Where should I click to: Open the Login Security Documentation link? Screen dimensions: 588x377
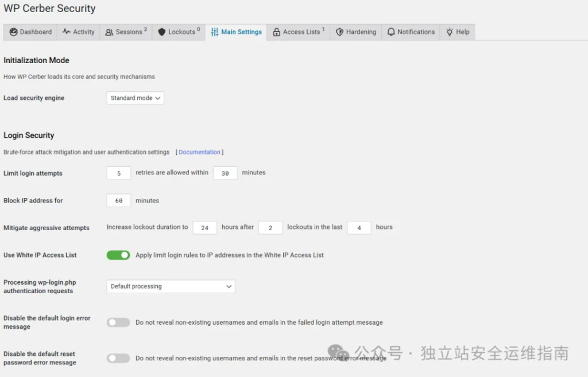pyautogui.click(x=199, y=152)
